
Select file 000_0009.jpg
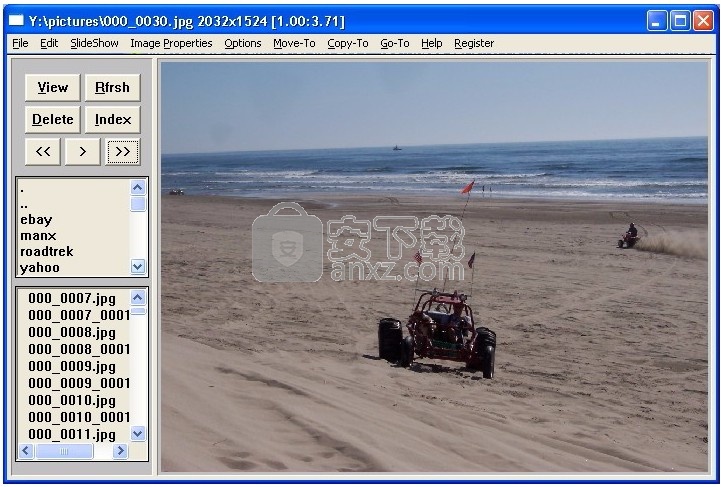click(72, 367)
